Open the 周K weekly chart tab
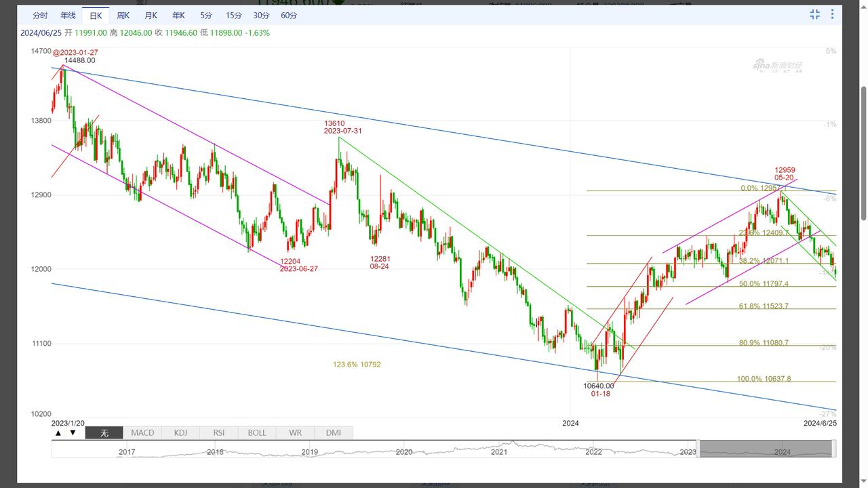Image resolution: width=868 pixels, height=488 pixels. 123,15
